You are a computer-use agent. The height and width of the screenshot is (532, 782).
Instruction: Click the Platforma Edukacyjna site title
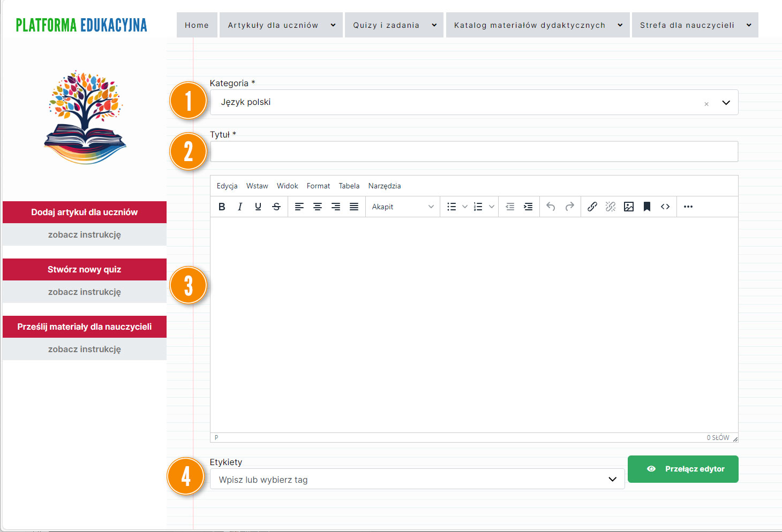81,25
